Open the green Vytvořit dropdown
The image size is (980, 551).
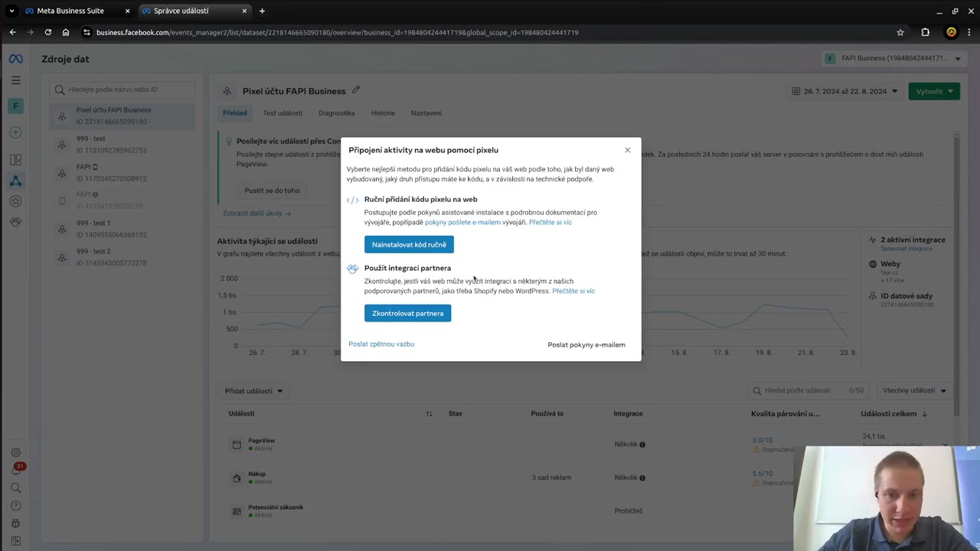(x=934, y=92)
